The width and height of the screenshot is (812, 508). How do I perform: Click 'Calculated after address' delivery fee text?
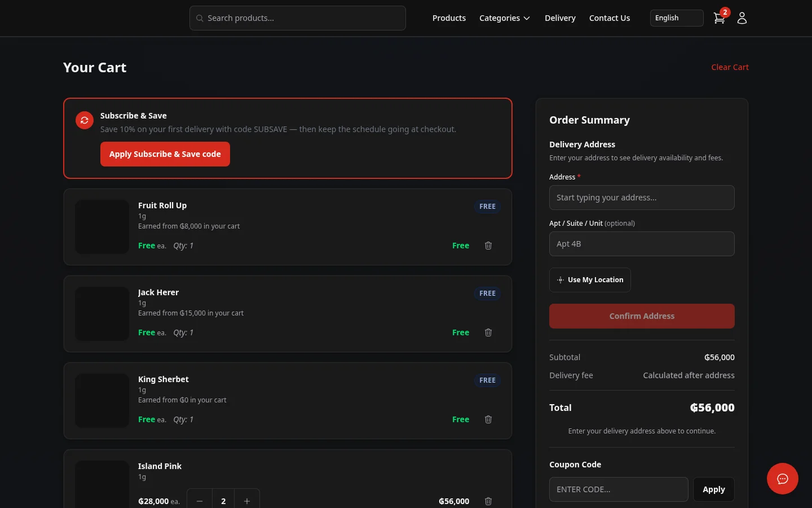click(689, 375)
